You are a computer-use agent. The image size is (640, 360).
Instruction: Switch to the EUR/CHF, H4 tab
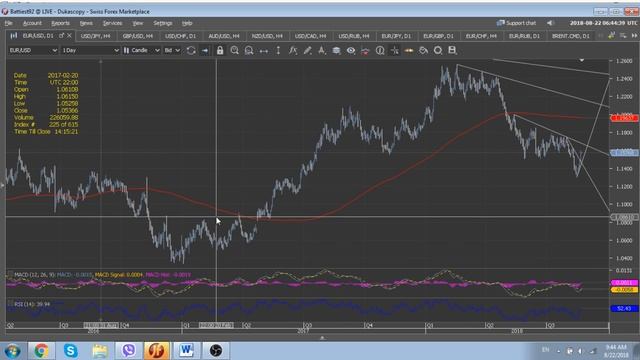click(x=481, y=36)
